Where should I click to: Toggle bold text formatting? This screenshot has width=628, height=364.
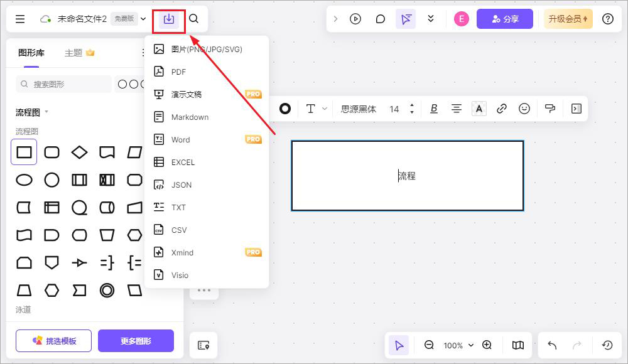tap(434, 109)
